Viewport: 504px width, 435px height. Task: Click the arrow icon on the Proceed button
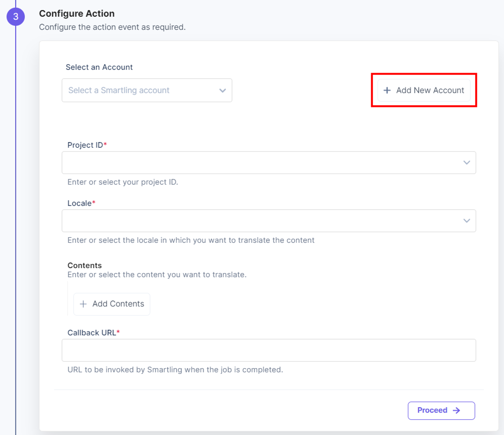[x=456, y=410]
